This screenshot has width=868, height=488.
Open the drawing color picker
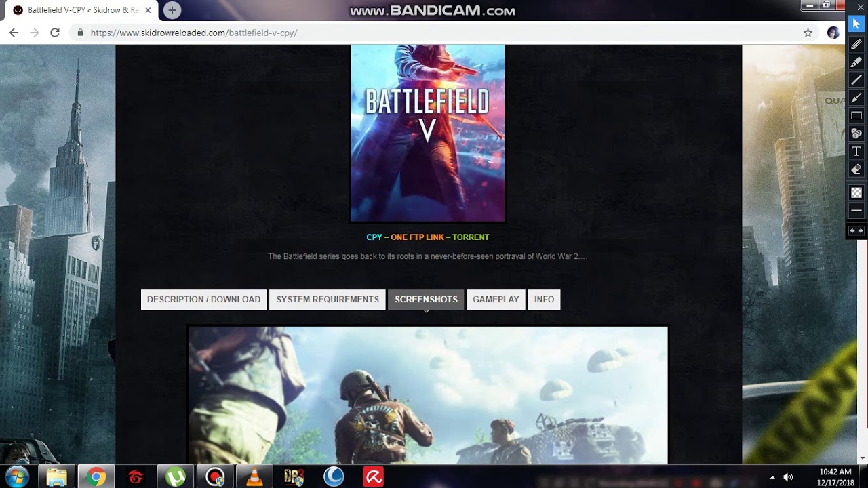pos(856,192)
